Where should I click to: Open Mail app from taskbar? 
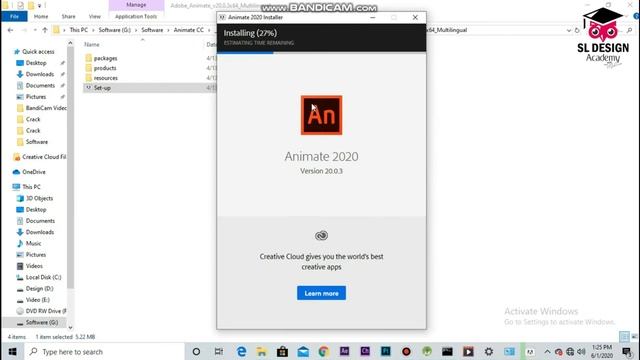click(303, 351)
